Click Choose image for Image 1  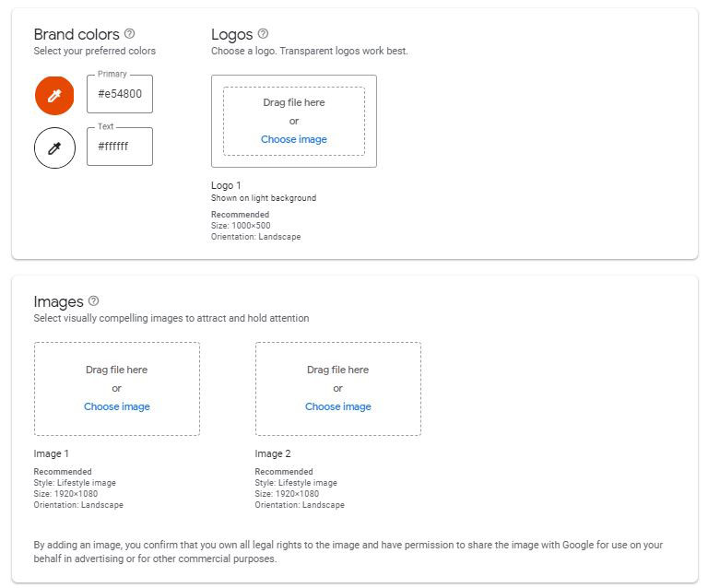116,406
